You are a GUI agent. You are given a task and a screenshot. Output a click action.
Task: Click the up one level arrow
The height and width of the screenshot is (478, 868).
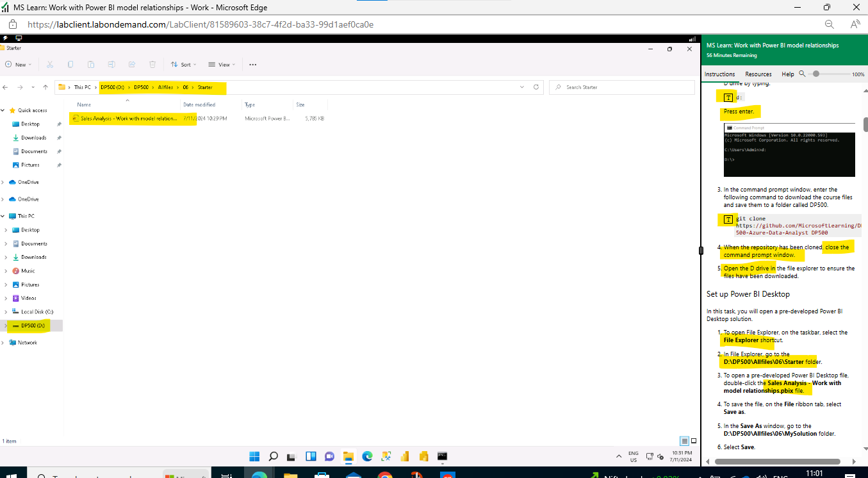(x=45, y=87)
